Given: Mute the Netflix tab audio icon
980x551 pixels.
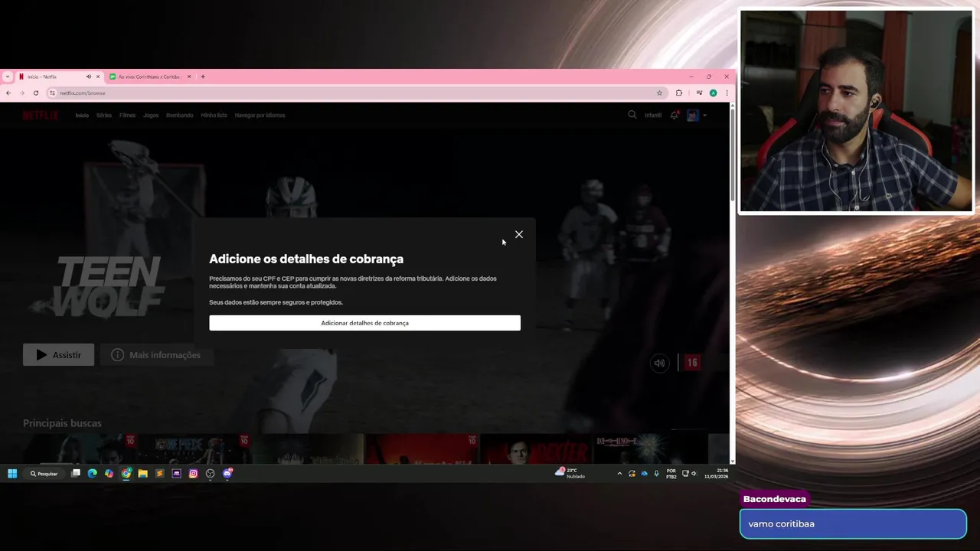Looking at the screenshot, I should coord(89,77).
